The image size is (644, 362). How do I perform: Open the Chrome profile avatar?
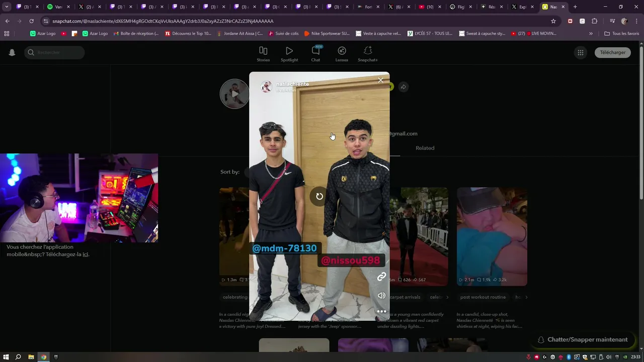(x=624, y=21)
